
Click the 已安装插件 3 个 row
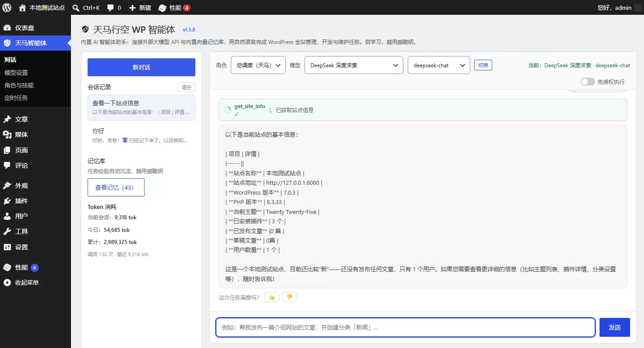click(256, 222)
